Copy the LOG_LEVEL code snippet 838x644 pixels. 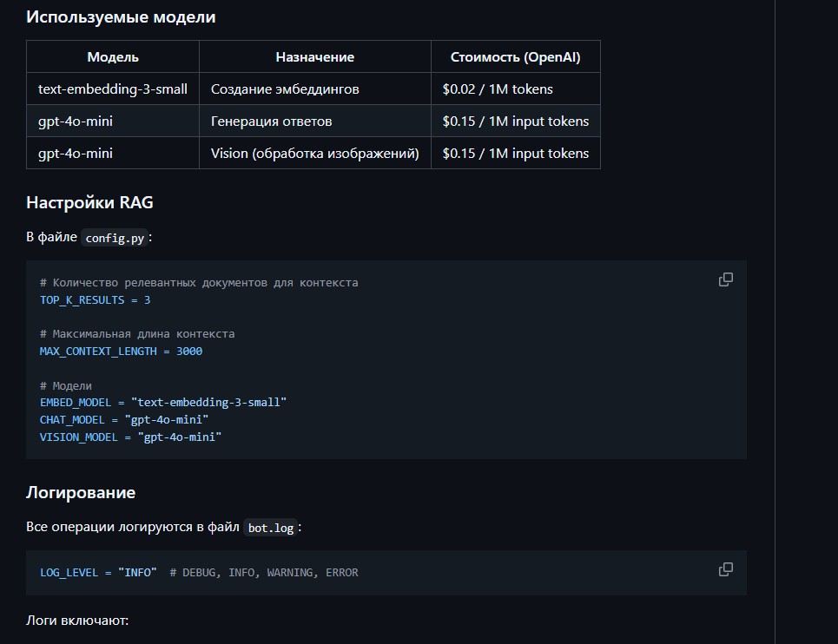(726, 569)
